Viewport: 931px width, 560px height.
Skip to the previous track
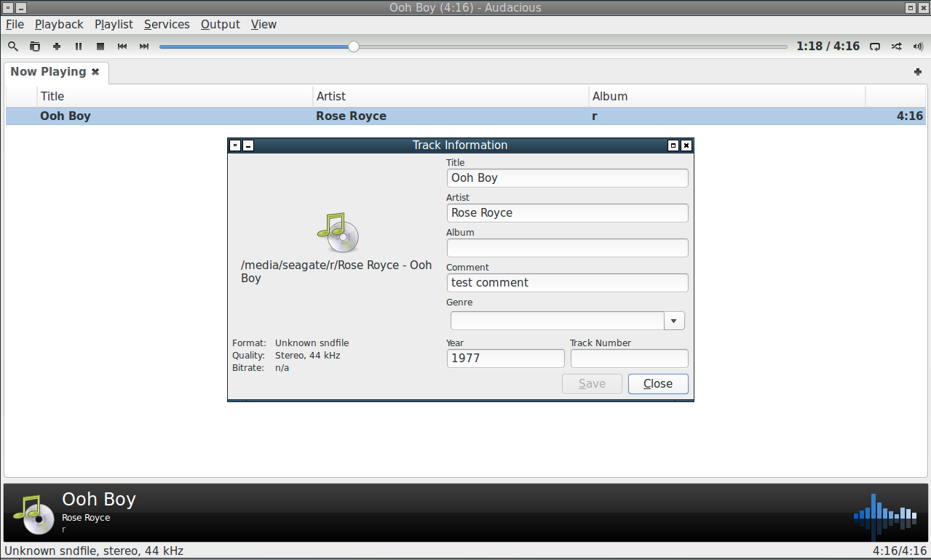pos(122,46)
